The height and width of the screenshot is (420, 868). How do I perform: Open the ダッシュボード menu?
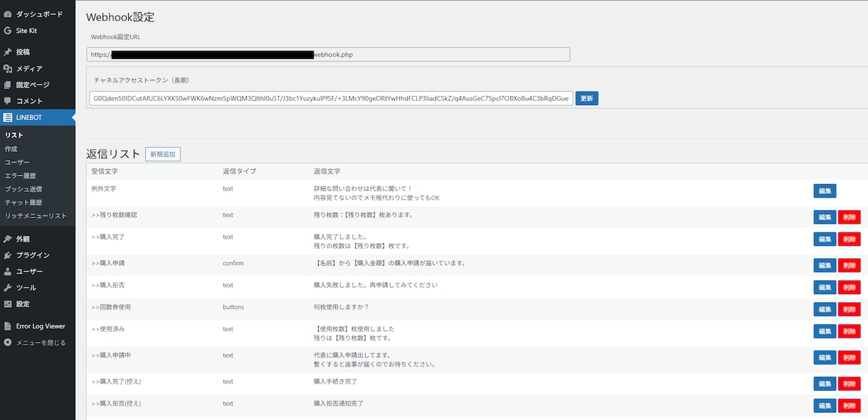38,14
